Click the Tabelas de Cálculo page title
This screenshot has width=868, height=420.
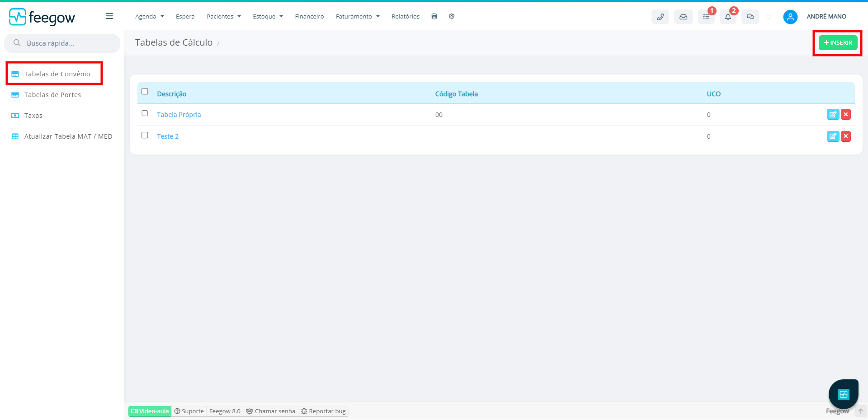(174, 42)
